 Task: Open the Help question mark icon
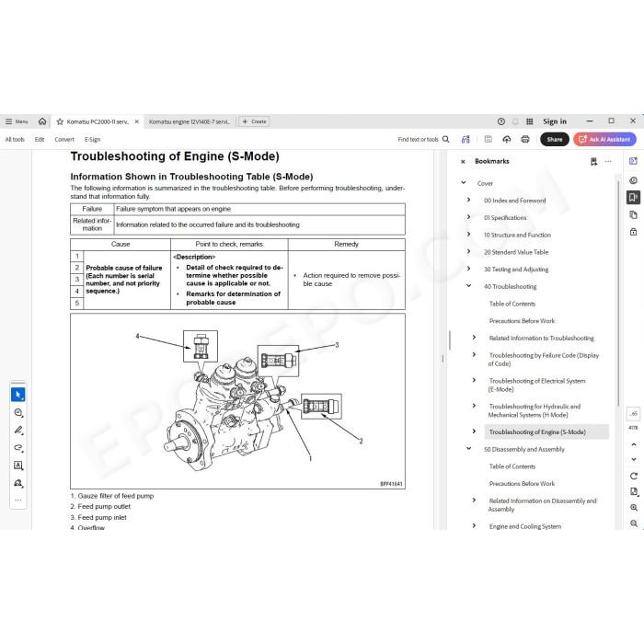click(x=501, y=121)
